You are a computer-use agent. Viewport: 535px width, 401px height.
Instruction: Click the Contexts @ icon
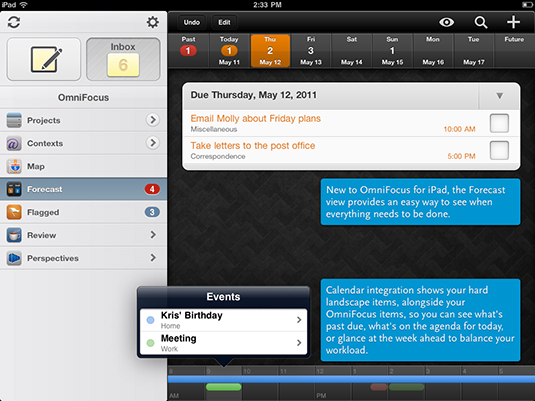coord(14,143)
